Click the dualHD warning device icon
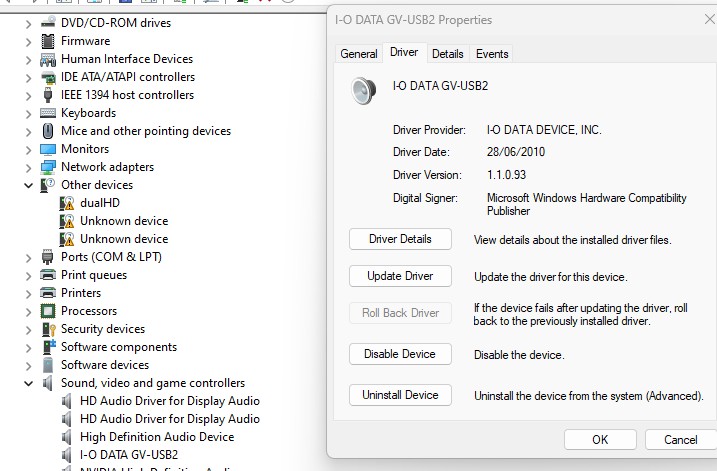This screenshot has width=717, height=471. [x=67, y=203]
